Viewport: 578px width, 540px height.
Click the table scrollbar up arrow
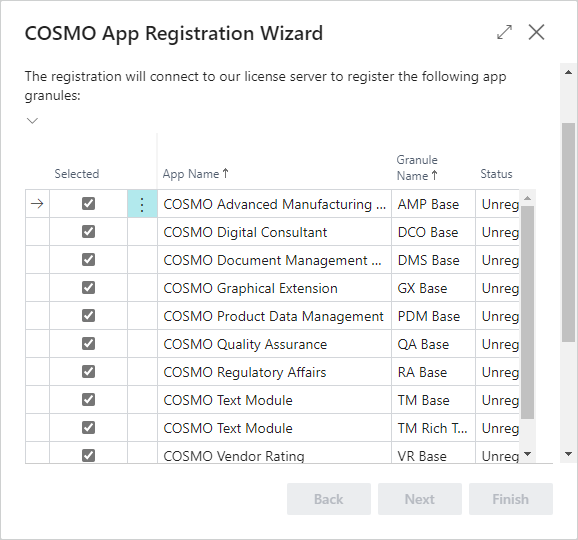527,198
